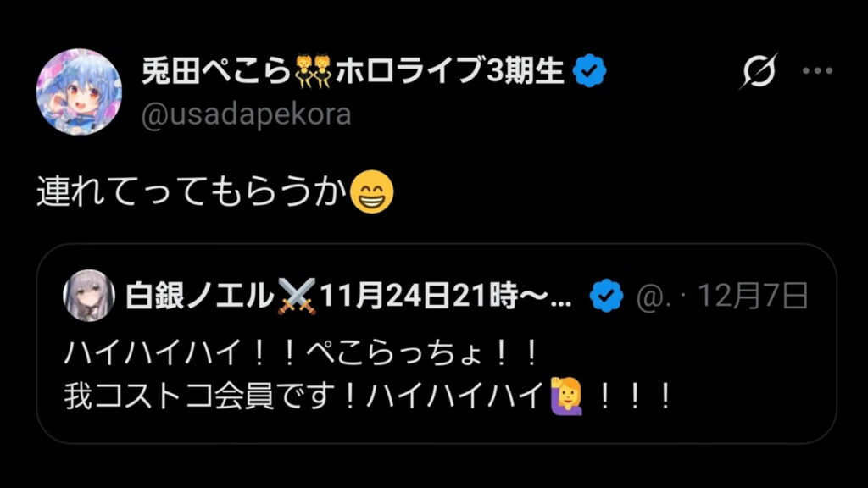Screen dimensions: 868x488
Task: Click the 兎田ぺこら display name
Action: pyautogui.click(x=216, y=71)
